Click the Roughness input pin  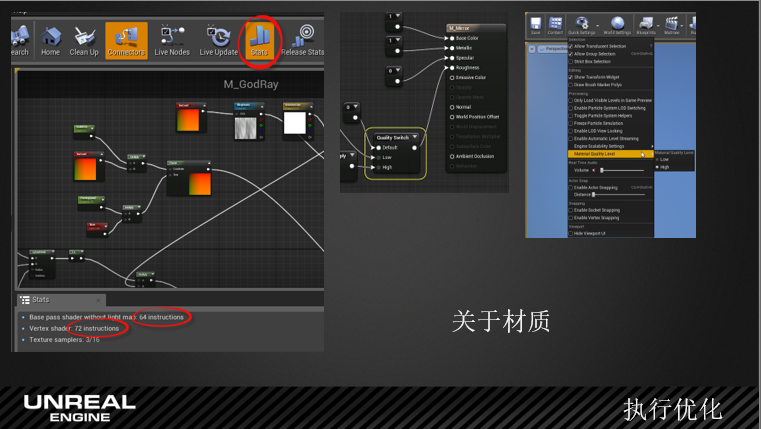click(452, 67)
